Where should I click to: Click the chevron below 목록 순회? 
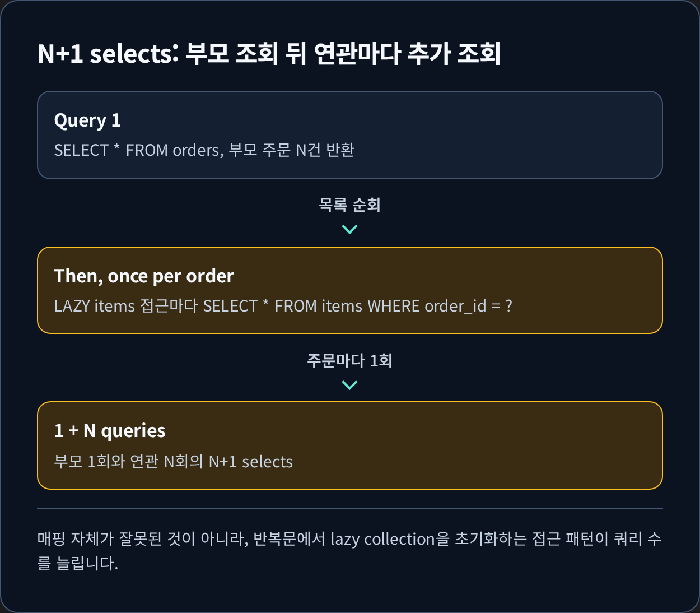(x=349, y=229)
